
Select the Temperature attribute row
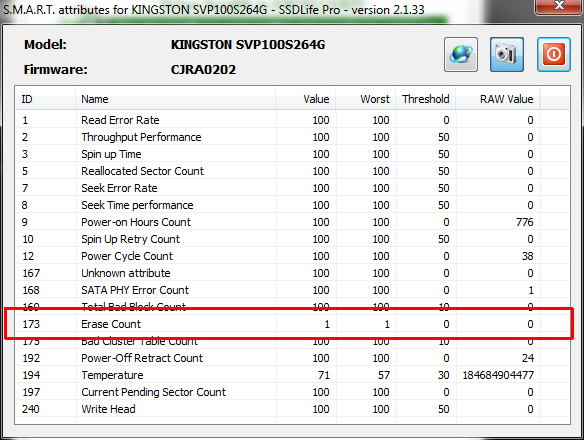click(292, 375)
